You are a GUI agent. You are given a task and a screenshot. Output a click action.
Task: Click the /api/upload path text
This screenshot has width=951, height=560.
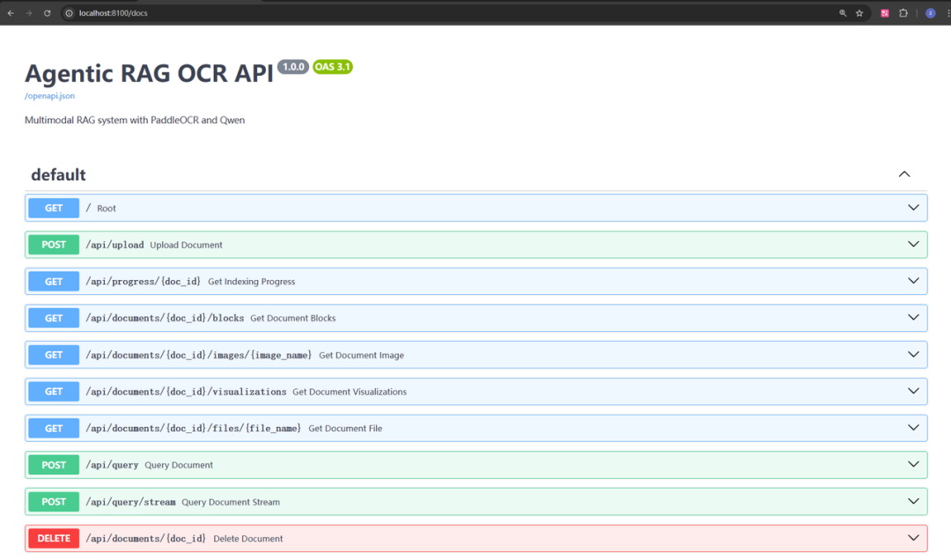click(114, 245)
